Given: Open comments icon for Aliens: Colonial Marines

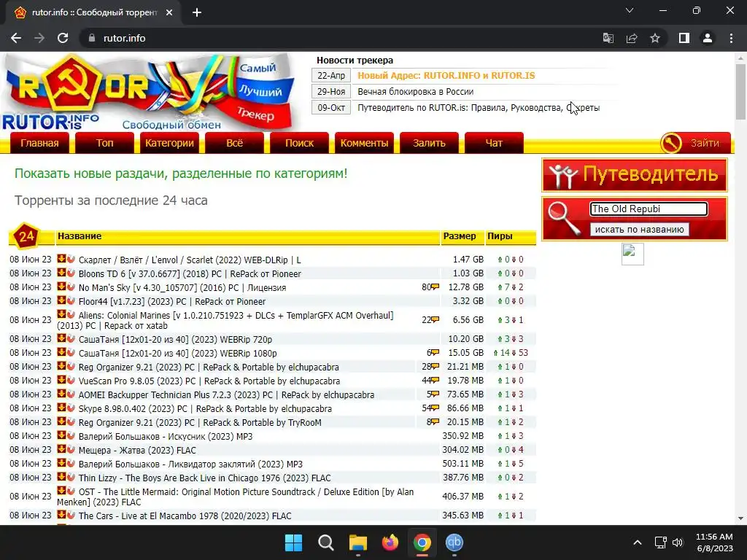Looking at the screenshot, I should [435, 320].
